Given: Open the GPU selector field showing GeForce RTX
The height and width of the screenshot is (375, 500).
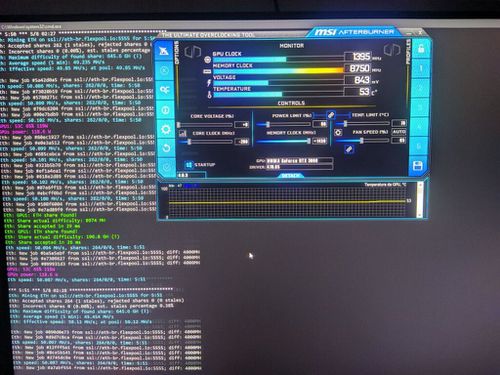Looking at the screenshot, I should tap(299, 161).
